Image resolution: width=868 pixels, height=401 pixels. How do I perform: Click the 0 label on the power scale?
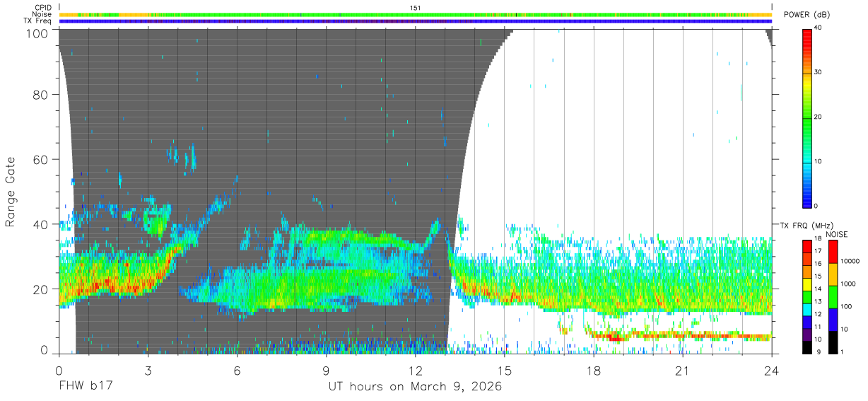(816, 206)
